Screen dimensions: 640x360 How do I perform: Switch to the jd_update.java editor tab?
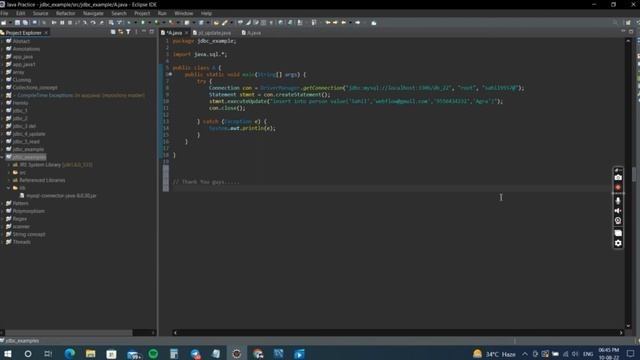212,33
